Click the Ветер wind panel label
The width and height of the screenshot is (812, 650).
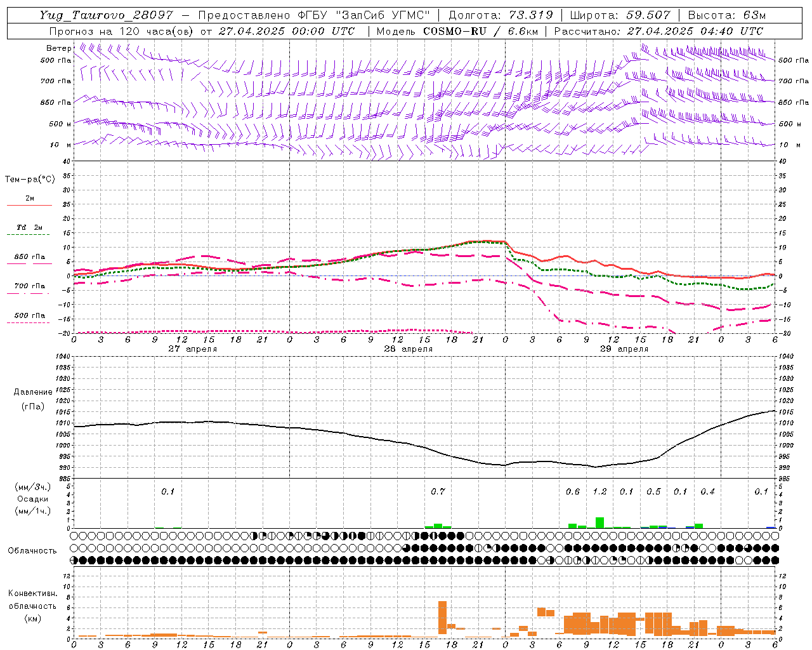58,48
